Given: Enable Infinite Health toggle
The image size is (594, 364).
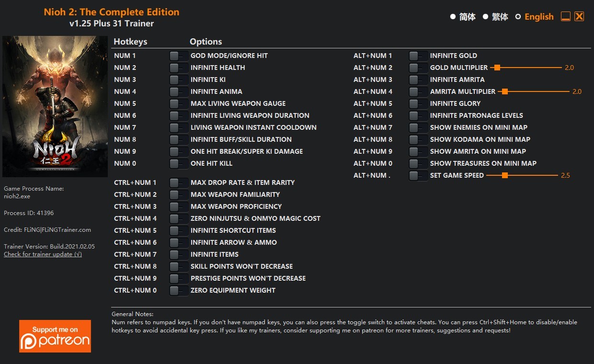Looking at the screenshot, I should [x=179, y=68].
